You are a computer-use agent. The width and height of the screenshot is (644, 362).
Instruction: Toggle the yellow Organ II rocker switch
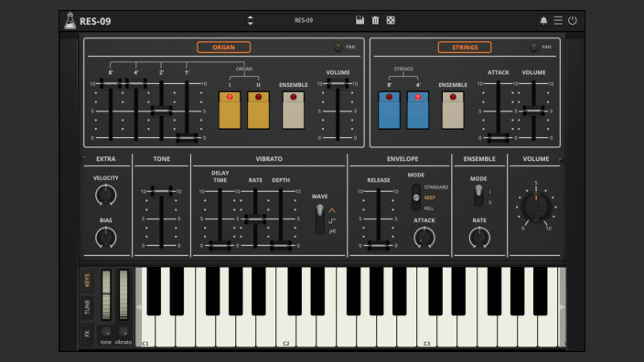[x=258, y=110]
